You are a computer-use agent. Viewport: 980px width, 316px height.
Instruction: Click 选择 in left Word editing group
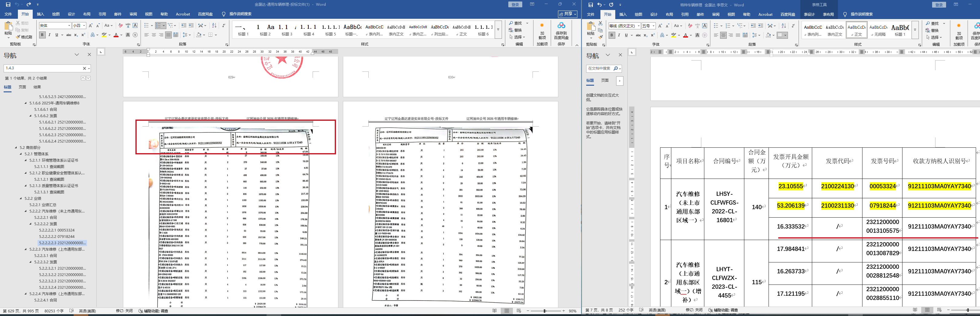(517, 37)
